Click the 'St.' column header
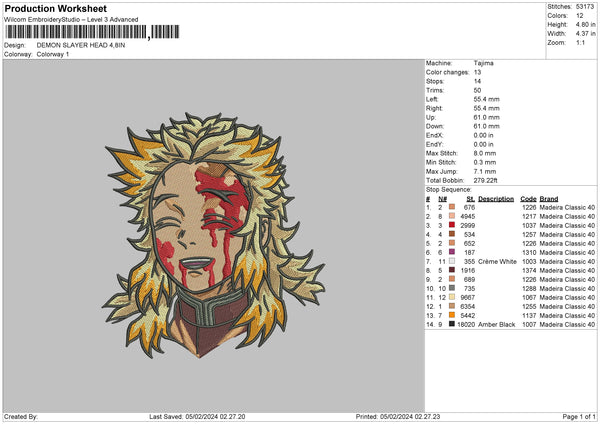This screenshot has height=424, width=600. coord(471,199)
